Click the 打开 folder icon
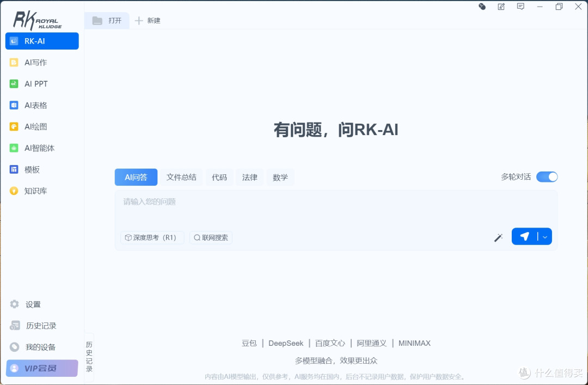 [x=97, y=20]
